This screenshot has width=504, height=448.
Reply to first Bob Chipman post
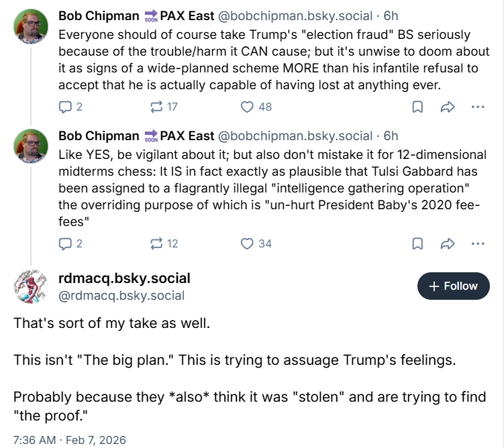pyautogui.click(x=70, y=107)
